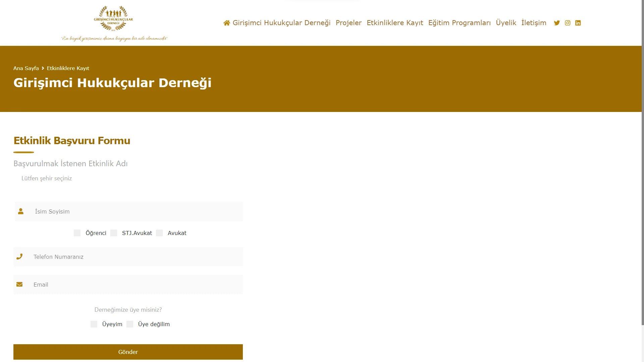This screenshot has width=644, height=362.
Task: Open the LinkedIn icon link
Action: pyautogui.click(x=578, y=23)
